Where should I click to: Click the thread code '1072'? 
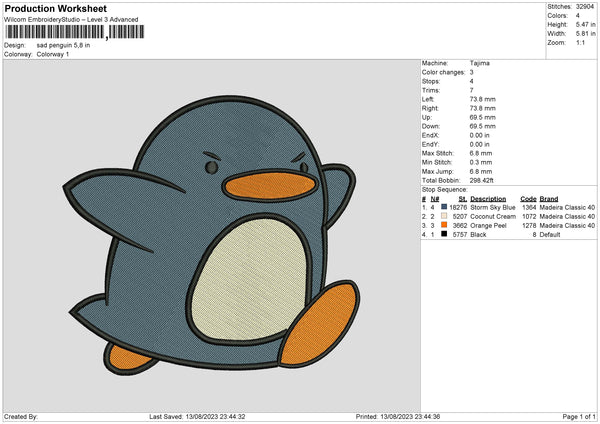pyautogui.click(x=529, y=216)
